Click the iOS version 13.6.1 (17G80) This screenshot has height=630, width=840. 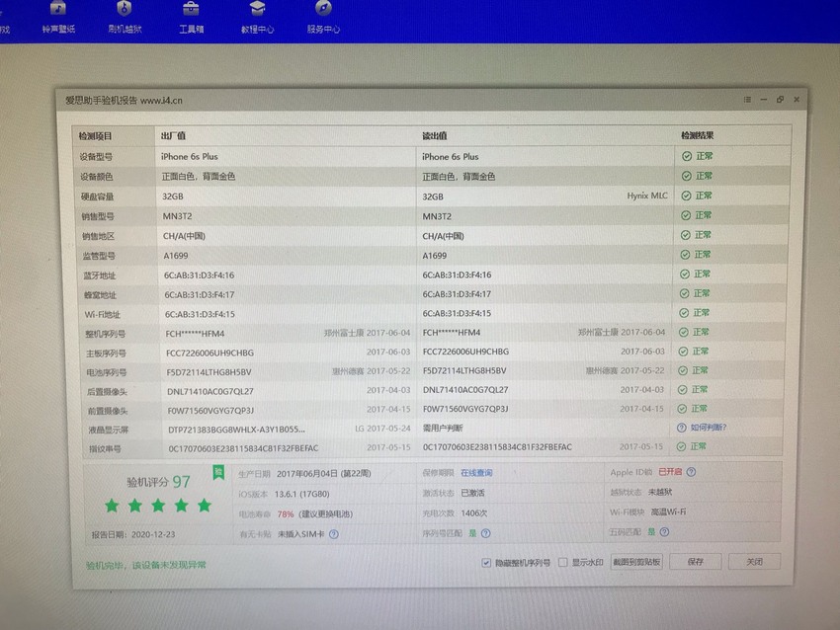point(301,494)
